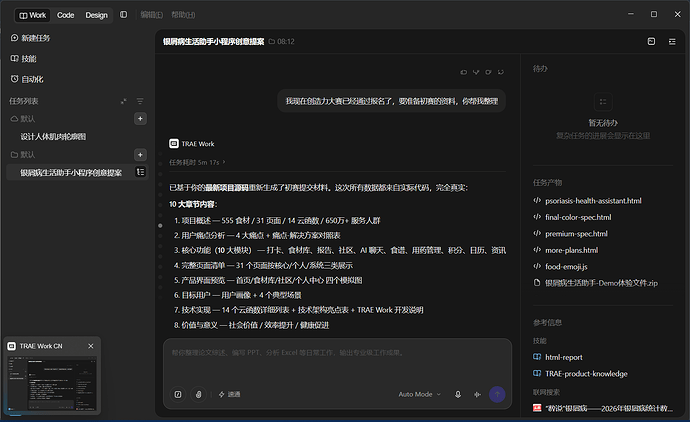690x422 pixels.
Task: Add task to the folder 默认 group
Action: (x=140, y=154)
